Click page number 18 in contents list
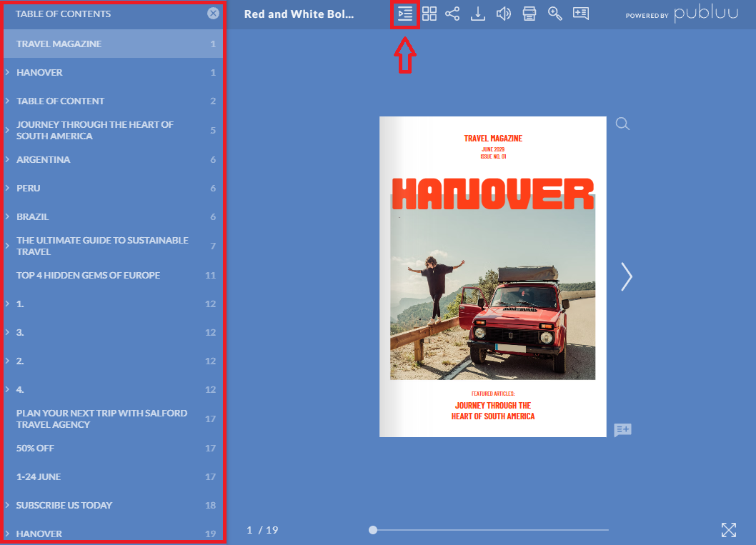756x545 pixels. 210,505
